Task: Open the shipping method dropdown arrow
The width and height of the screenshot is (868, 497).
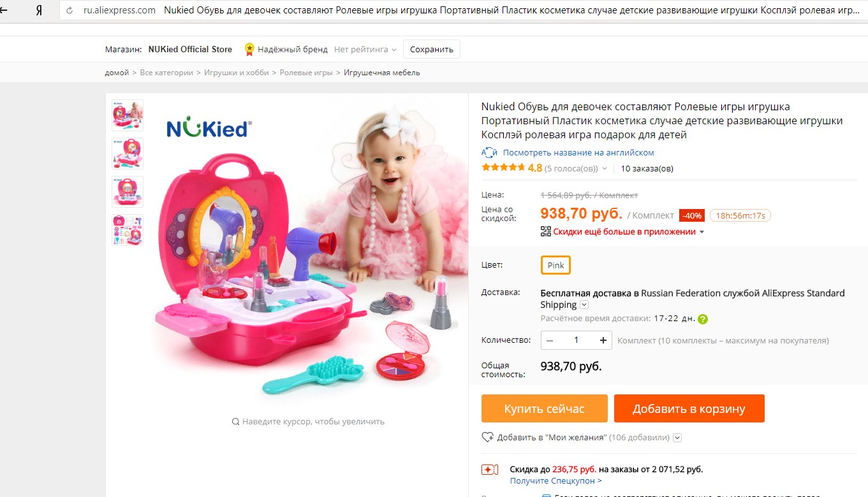Action: [x=584, y=305]
